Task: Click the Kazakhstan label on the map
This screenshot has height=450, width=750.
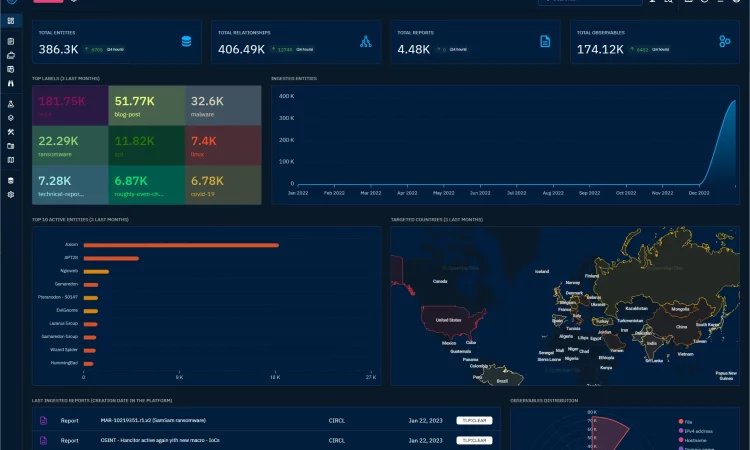Action: 637,308
